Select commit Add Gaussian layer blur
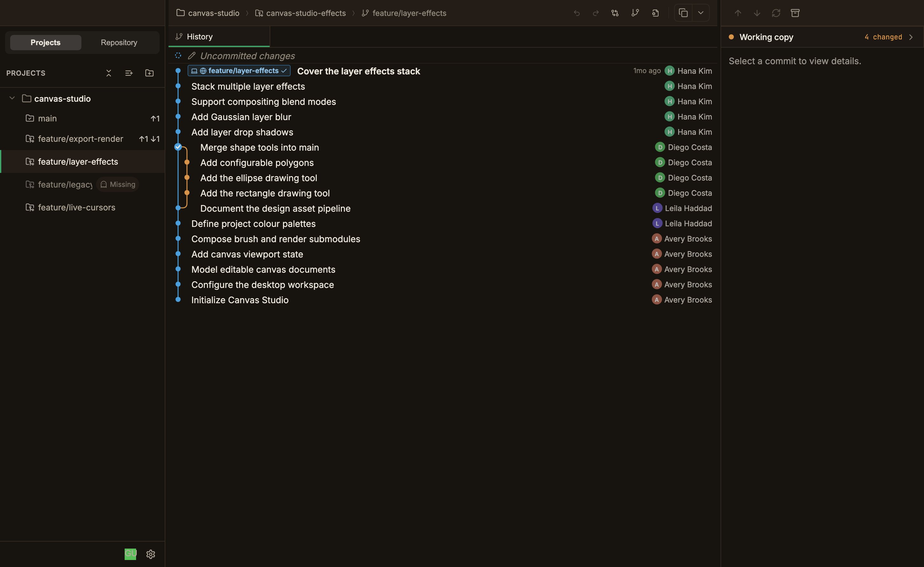This screenshot has width=924, height=567. coord(443,117)
